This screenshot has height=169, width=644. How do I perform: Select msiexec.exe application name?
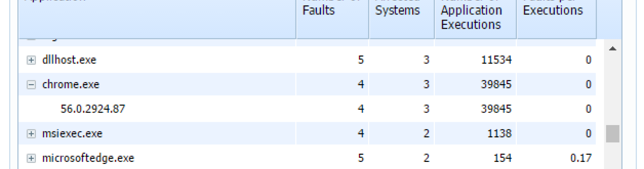[x=72, y=133]
